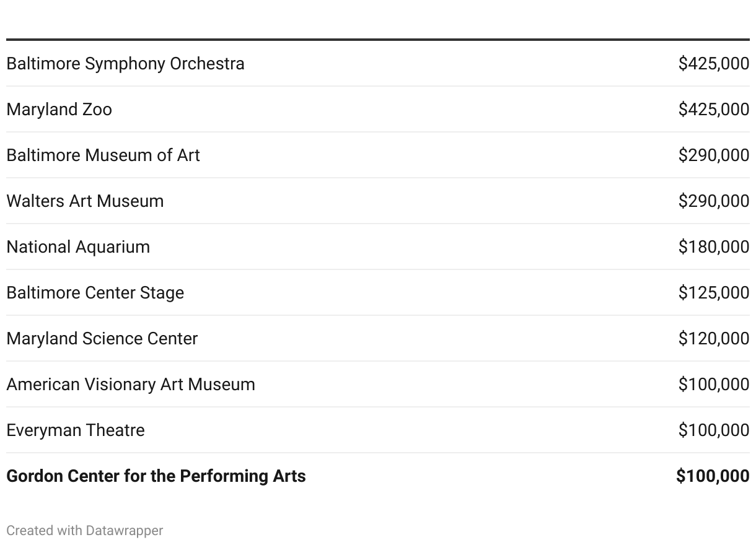756x545 pixels.
Task: Click the Maryland Zoo name
Action: pos(59,110)
